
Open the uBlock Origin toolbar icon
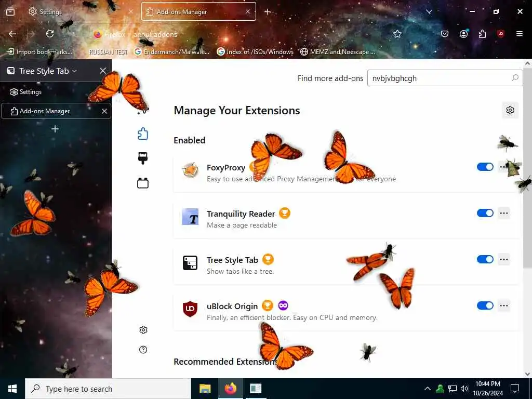pos(500,34)
